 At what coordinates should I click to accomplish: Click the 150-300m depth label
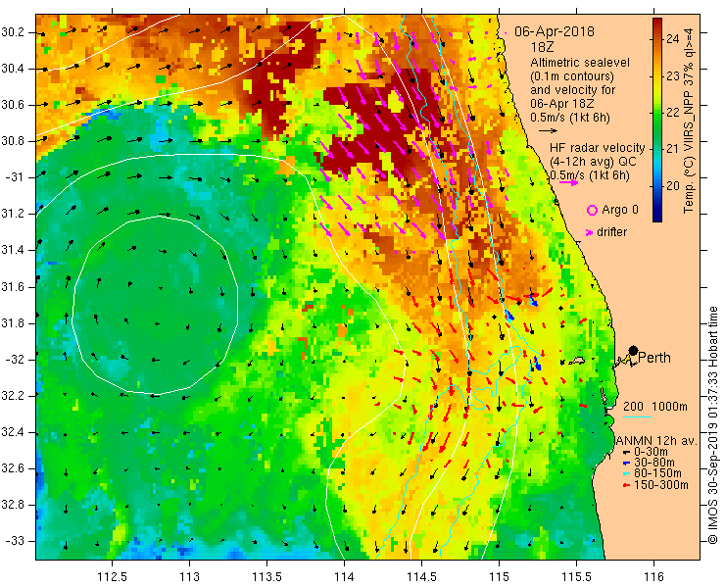coord(660,485)
